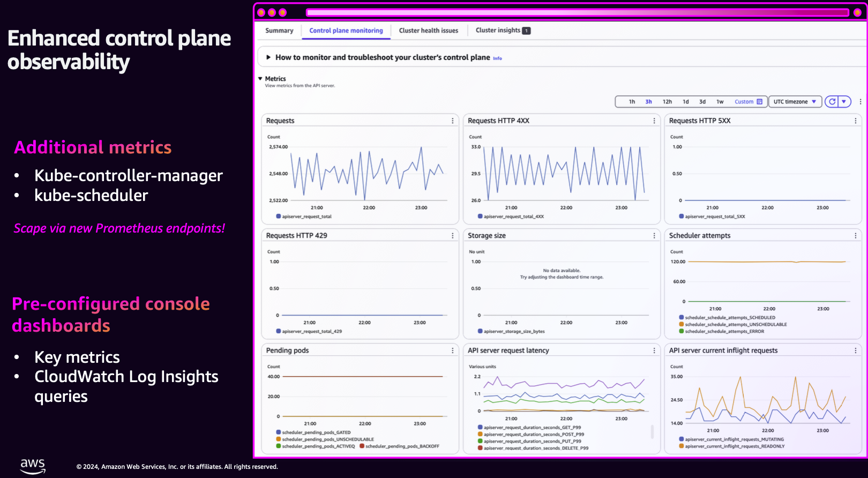Collapse the Metrics section
Image resolution: width=868 pixels, height=478 pixels.
tap(260, 79)
